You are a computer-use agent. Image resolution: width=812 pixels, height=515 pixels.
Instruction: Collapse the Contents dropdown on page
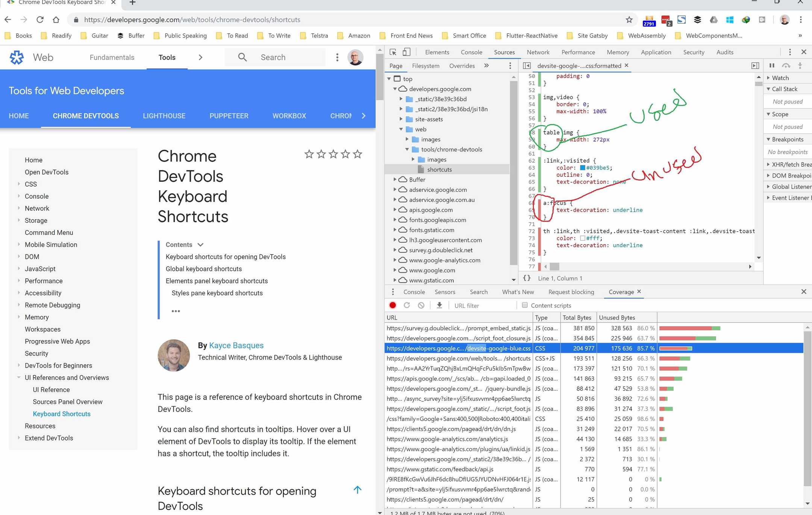point(200,245)
